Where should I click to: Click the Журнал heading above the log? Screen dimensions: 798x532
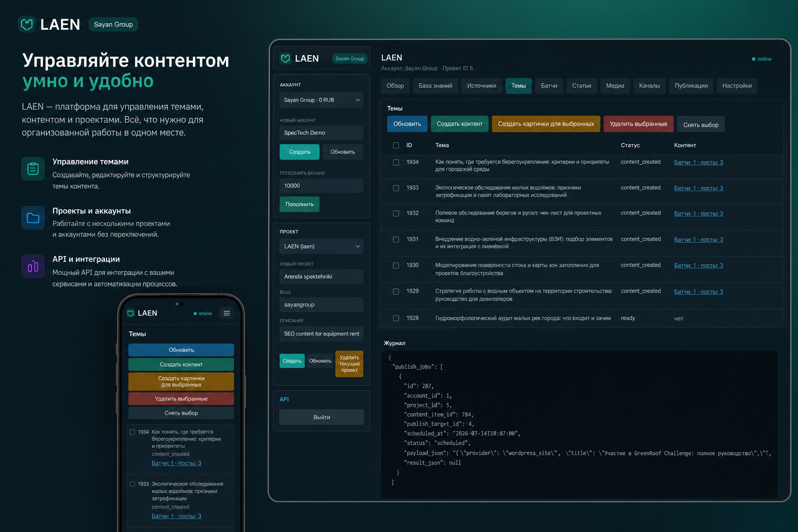point(394,343)
